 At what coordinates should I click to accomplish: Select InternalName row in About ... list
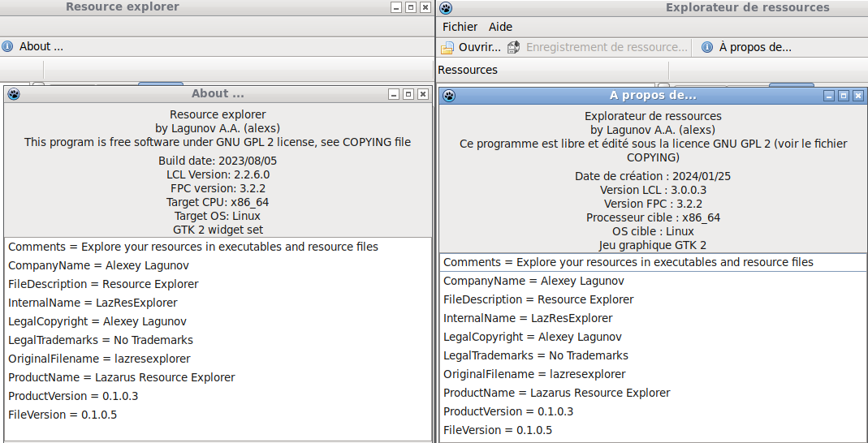click(218, 303)
